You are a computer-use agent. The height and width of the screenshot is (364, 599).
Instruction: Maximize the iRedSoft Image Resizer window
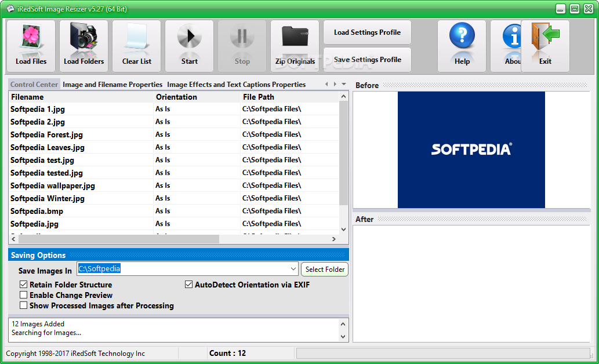[x=574, y=9]
